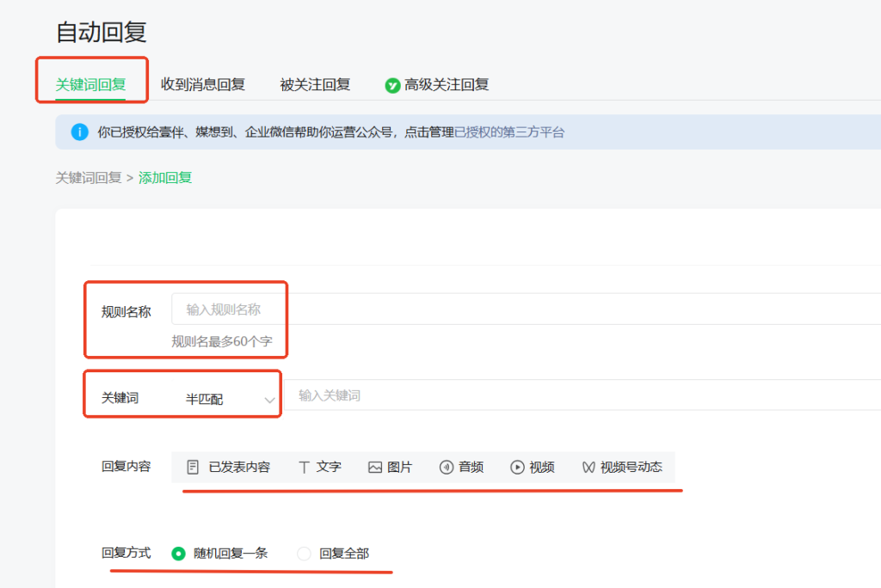Viewport: 881px width, 588px height.
Task: Click the 添加回复 breadcrumb
Action: [x=165, y=178]
